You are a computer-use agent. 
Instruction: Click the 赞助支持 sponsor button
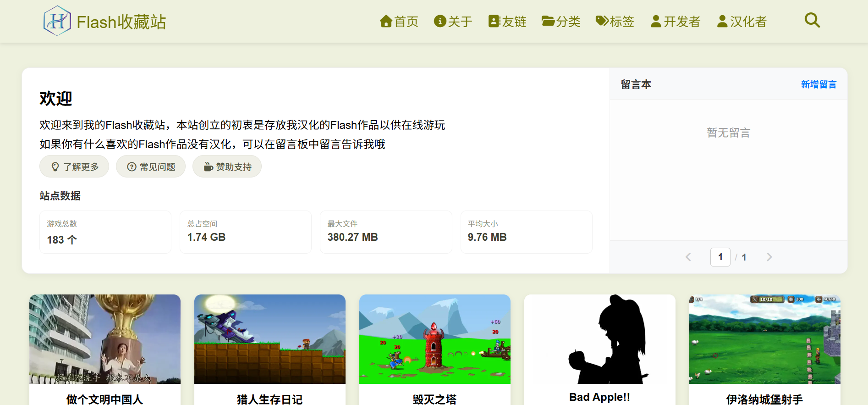(227, 166)
